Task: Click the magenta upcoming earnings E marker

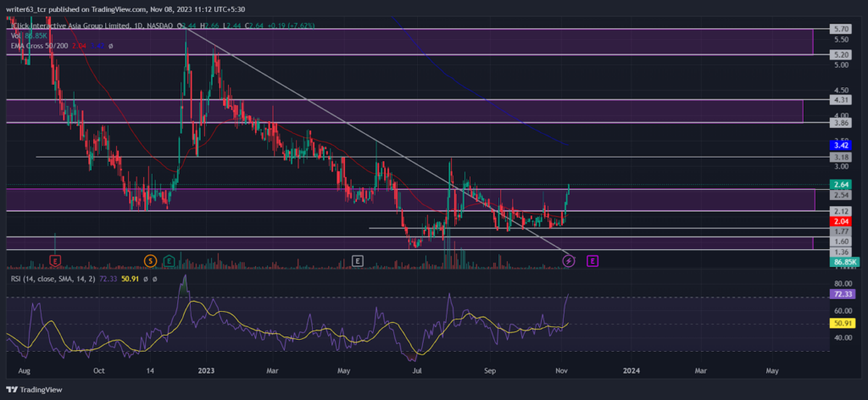Action: point(593,260)
